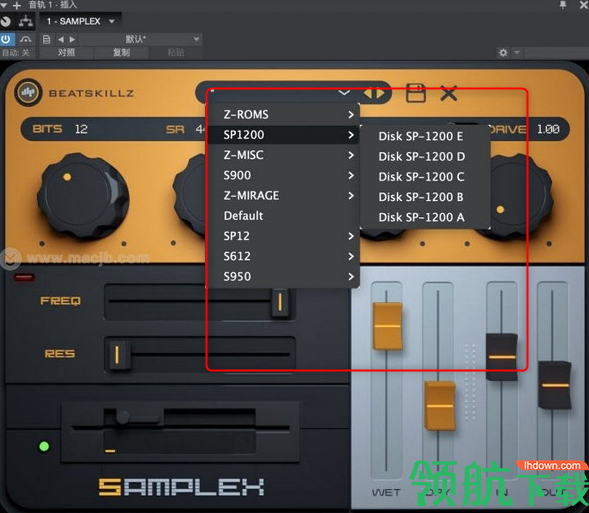Choose Disk SP-1200 E preset
Image resolution: width=589 pixels, height=513 pixels.
(425, 136)
